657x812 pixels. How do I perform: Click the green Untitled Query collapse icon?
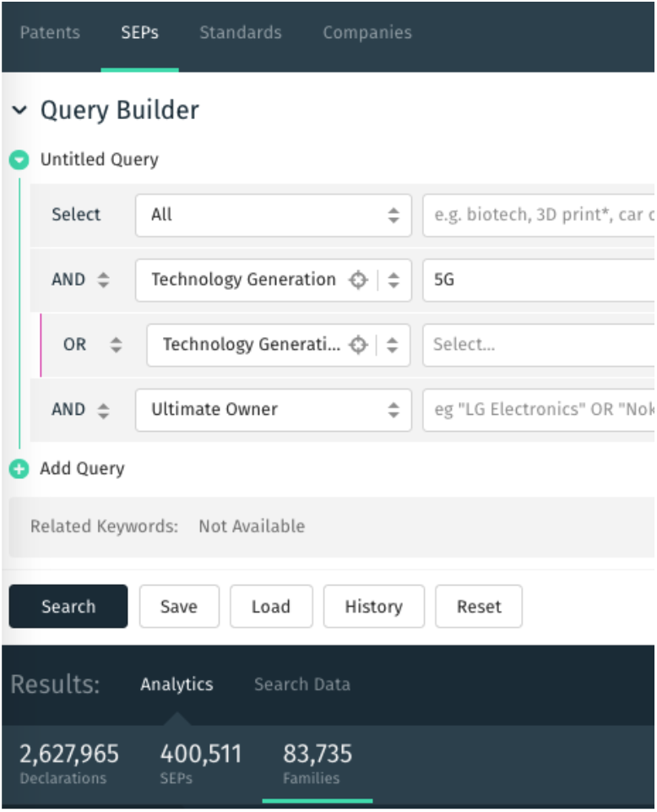click(x=19, y=160)
